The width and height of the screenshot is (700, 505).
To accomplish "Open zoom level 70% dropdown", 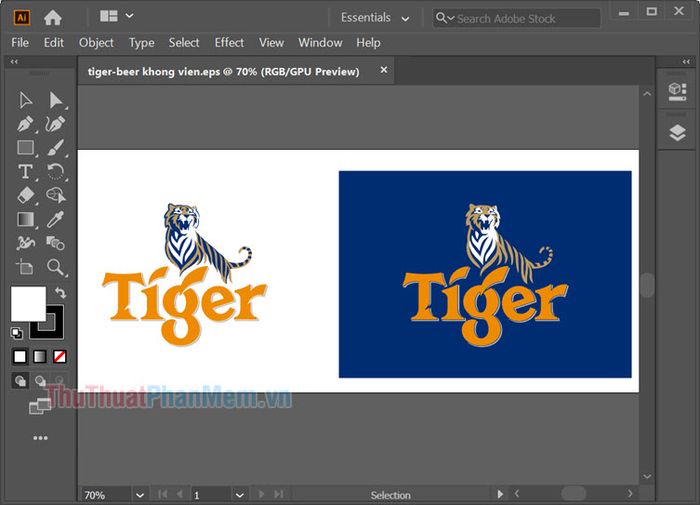I will point(140,495).
